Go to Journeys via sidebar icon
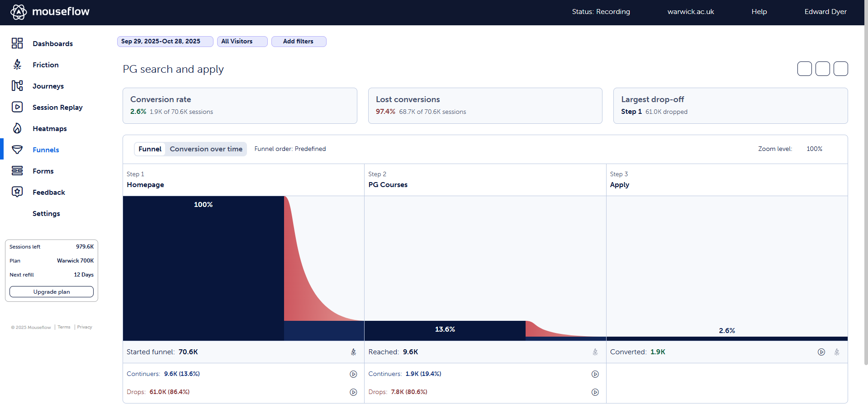868x413 pixels. 17,86
